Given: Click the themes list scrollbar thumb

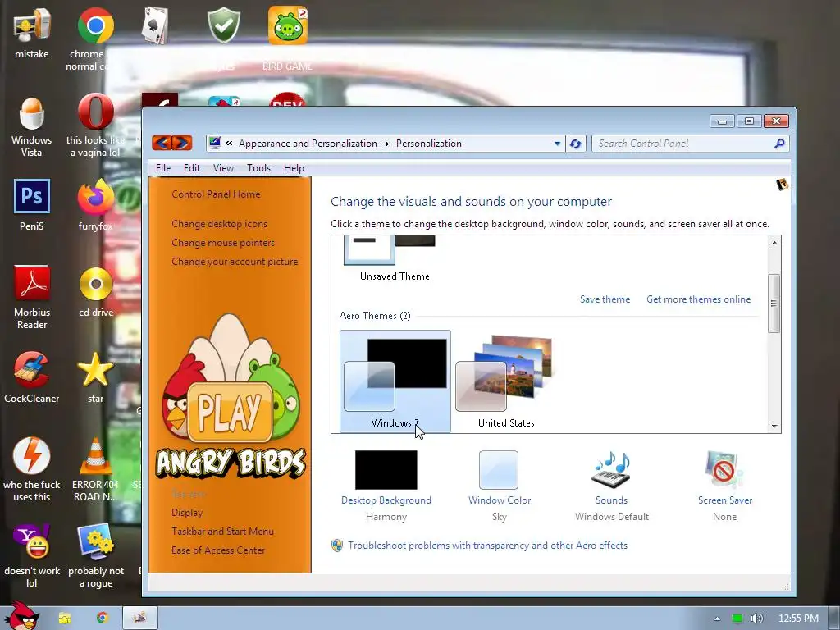Looking at the screenshot, I should [774, 304].
